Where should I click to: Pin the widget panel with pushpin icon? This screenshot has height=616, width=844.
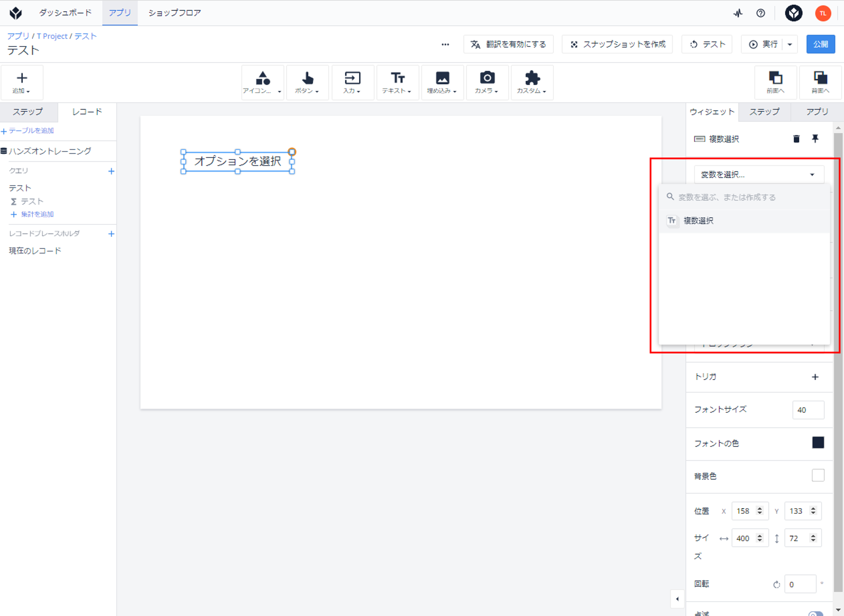tap(815, 139)
